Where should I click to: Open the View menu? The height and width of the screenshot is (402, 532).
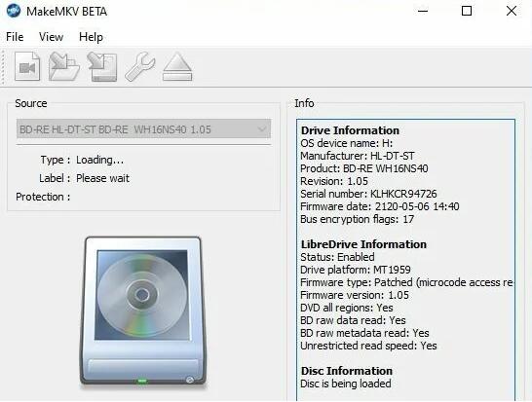tap(51, 37)
